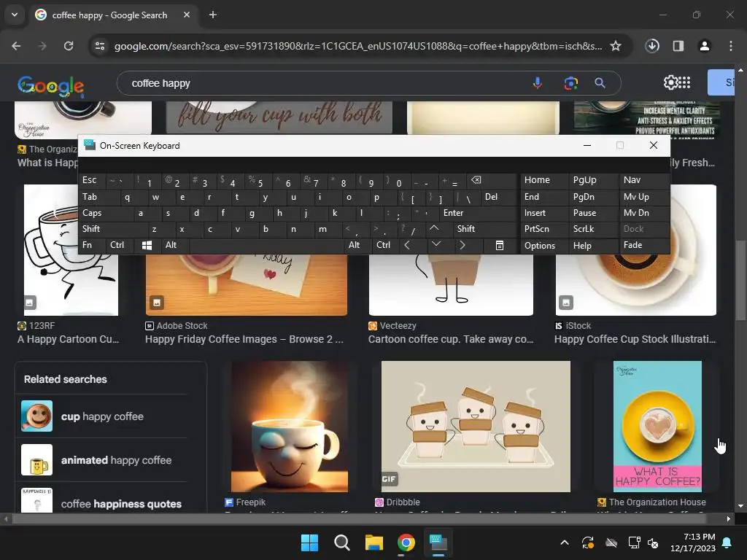
Task: Open What Is Happy Coffee thumbnail
Action: pyautogui.click(x=657, y=426)
